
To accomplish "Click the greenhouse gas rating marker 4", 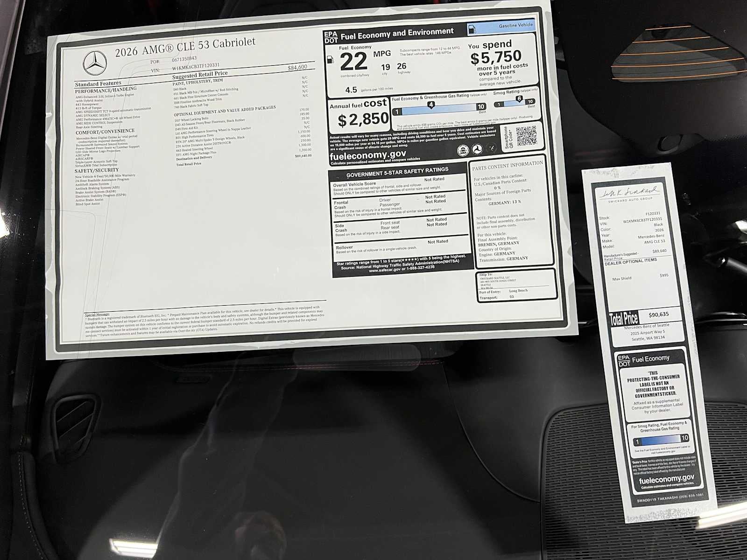I will click(x=431, y=105).
